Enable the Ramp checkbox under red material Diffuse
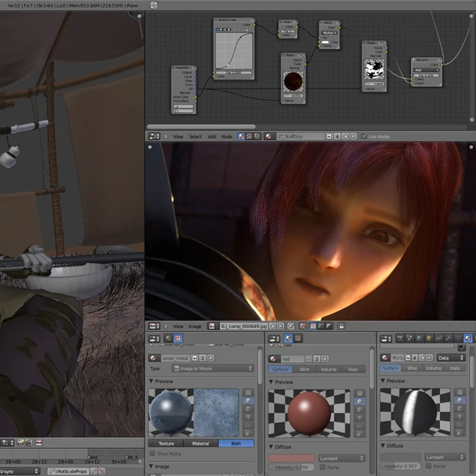The width and height of the screenshot is (476, 476). (322, 467)
